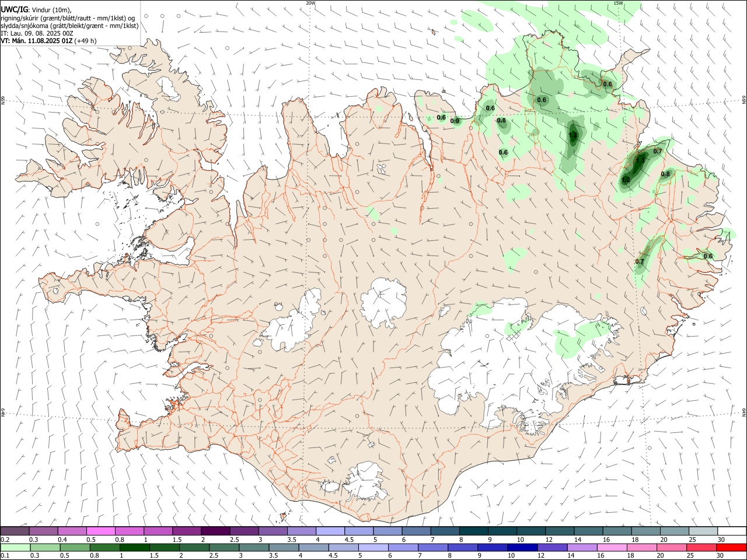747x560 pixels.
Task: Click the '15W' longitude label
Action: click(618, 3)
